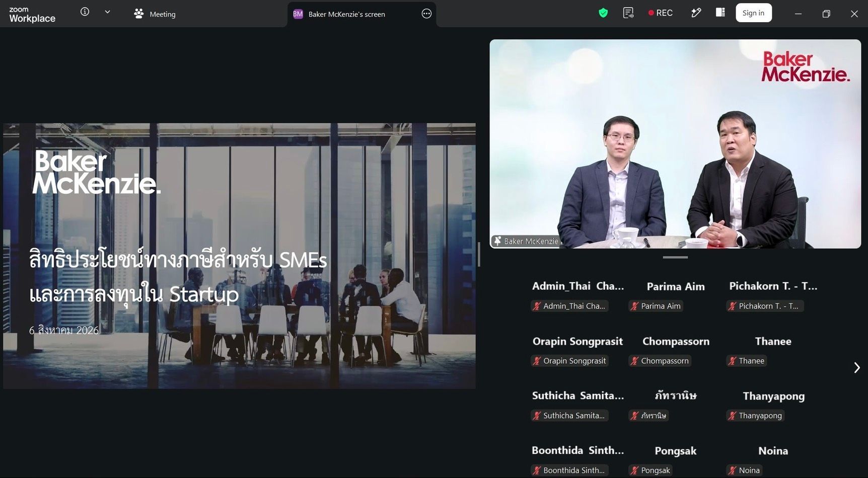Image resolution: width=868 pixels, height=478 pixels.
Task: Open more options on the shared screen tab
Action: point(426,14)
